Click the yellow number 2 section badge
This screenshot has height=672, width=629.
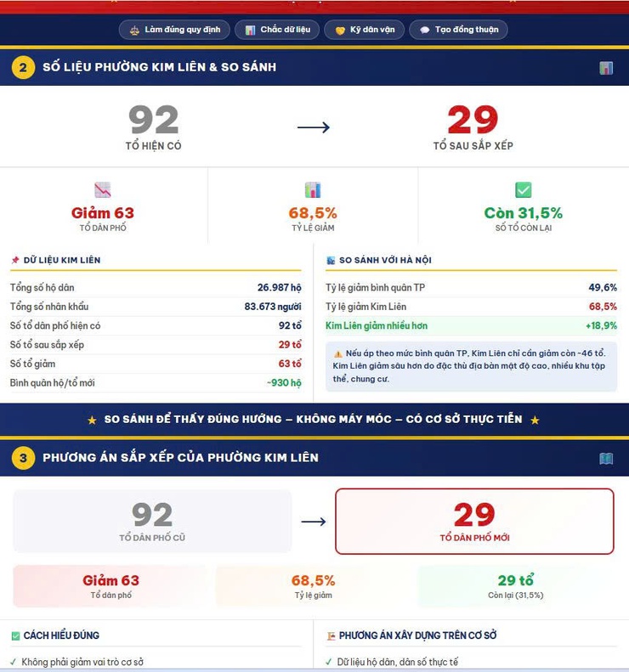23,67
